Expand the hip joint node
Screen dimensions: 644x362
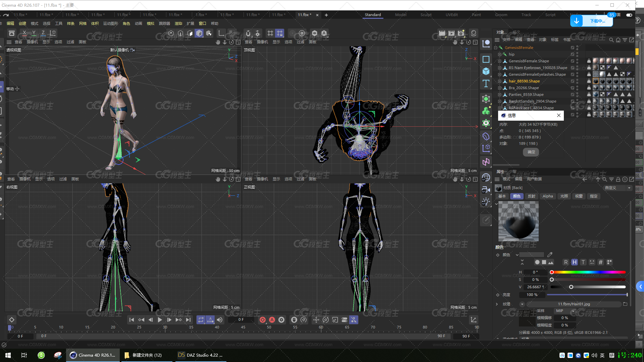click(x=499, y=54)
